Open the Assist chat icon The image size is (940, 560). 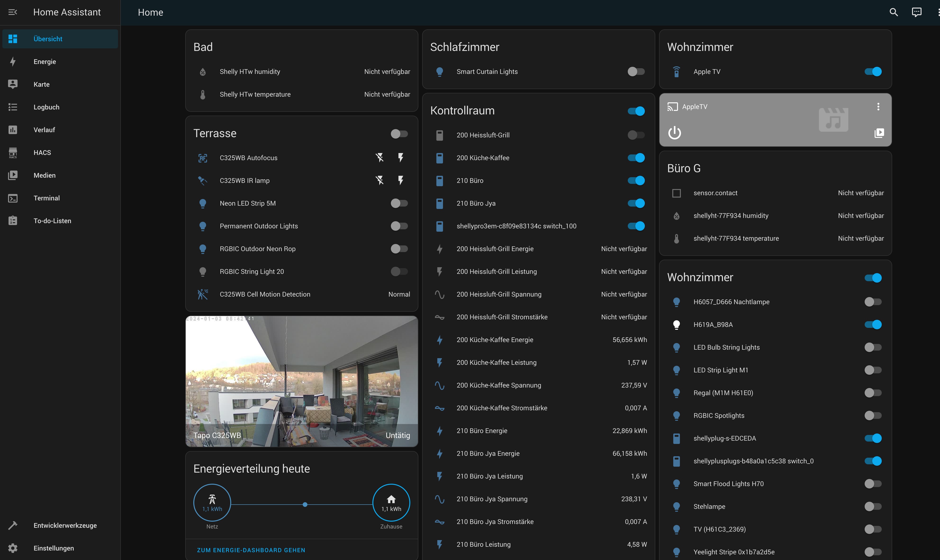click(916, 12)
